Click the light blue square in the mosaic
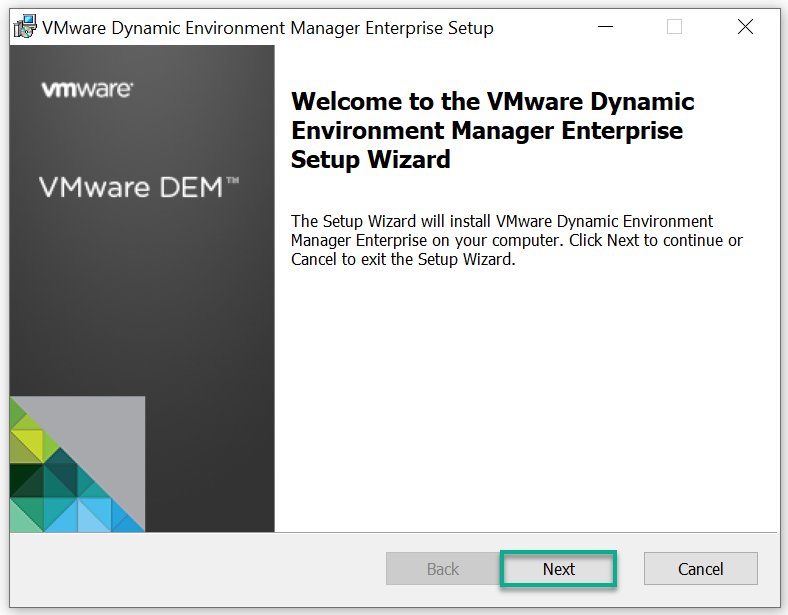Screen dimensions: 788x615 95,515
